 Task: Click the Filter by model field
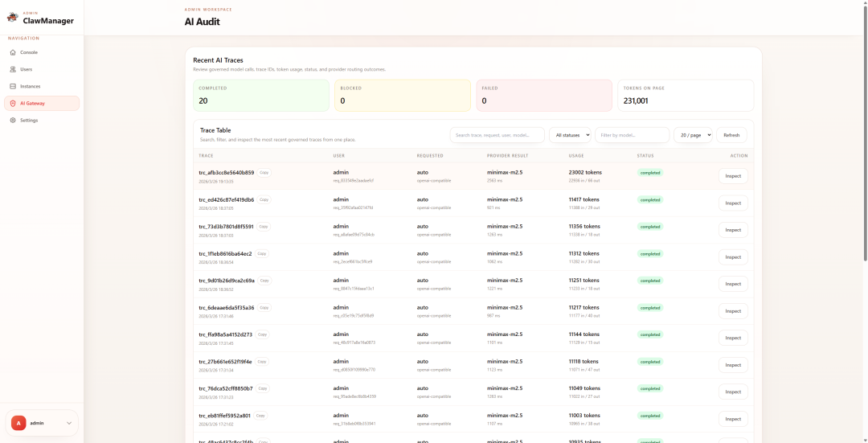(632, 135)
